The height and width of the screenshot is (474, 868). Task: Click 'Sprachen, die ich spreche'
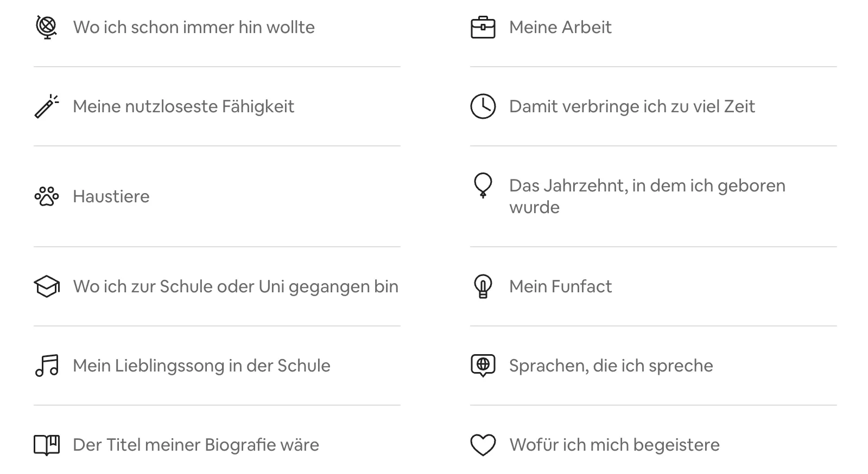point(610,366)
